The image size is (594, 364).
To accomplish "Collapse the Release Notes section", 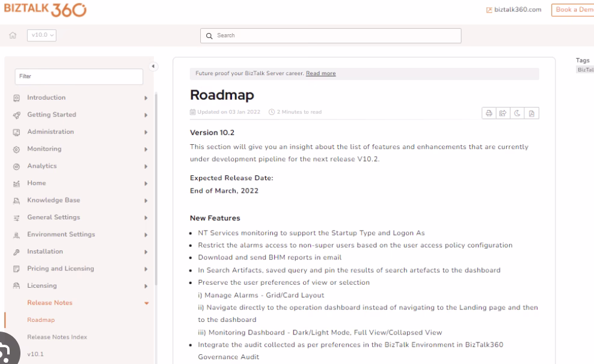I will pos(145,303).
